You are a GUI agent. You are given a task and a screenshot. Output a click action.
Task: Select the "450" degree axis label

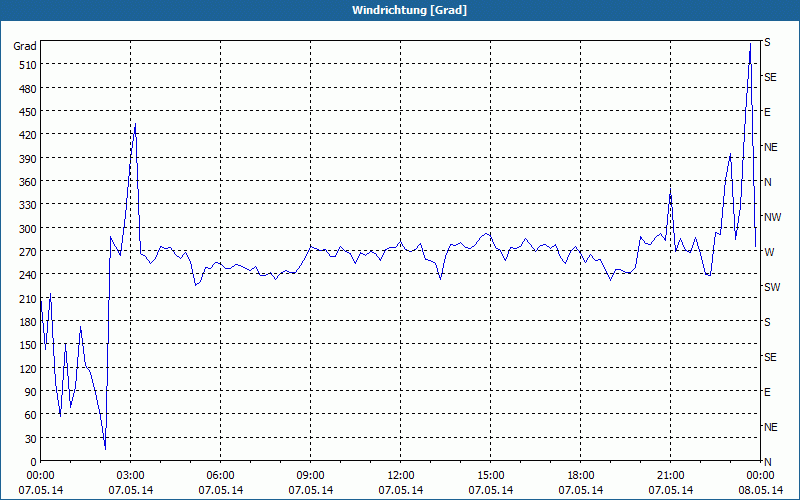pos(28,112)
